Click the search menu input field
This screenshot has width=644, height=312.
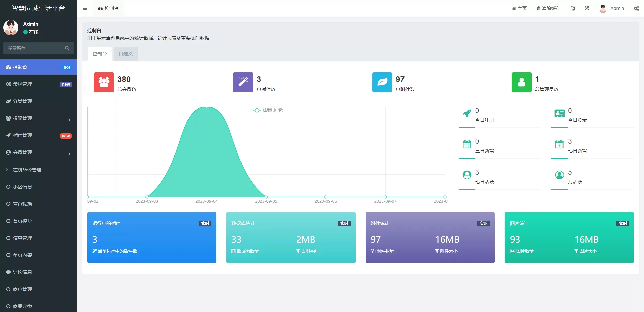click(x=35, y=48)
